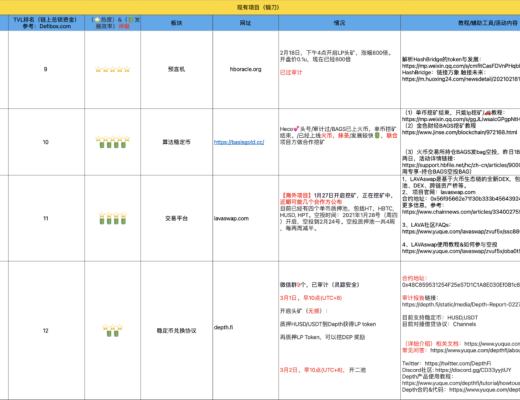Viewport: 520px width, 400px height.
Task: Select the '板块' column header
Action: pos(176,23)
